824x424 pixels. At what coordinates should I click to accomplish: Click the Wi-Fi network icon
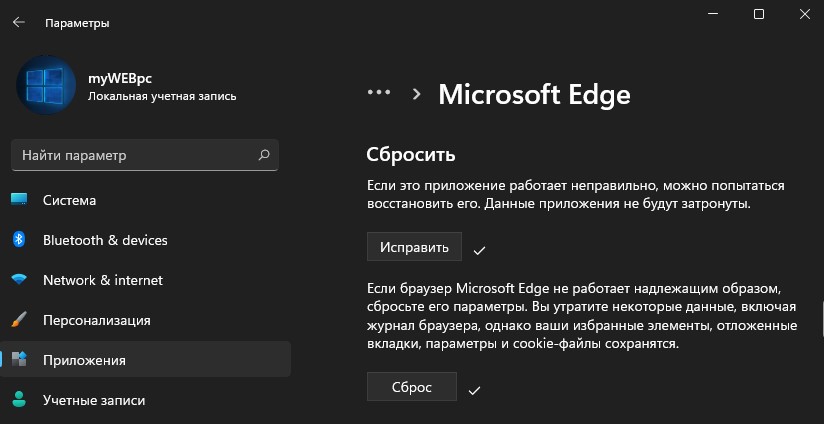pyautogui.click(x=19, y=280)
